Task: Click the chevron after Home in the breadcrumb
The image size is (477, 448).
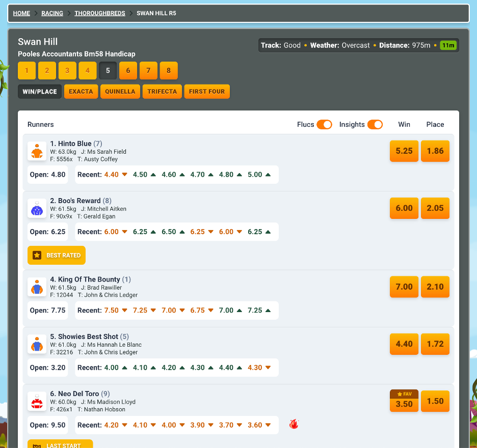Action: 36,13
